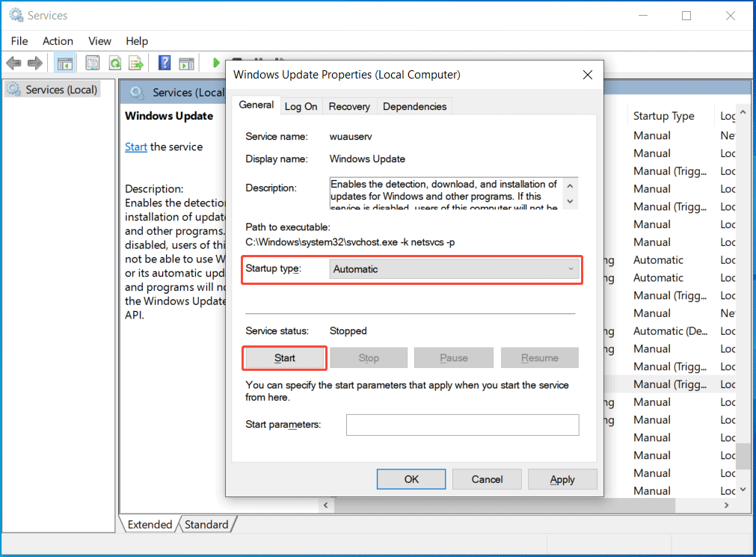The image size is (756, 557).
Task: Open Help using the question mark icon
Action: click(x=164, y=63)
